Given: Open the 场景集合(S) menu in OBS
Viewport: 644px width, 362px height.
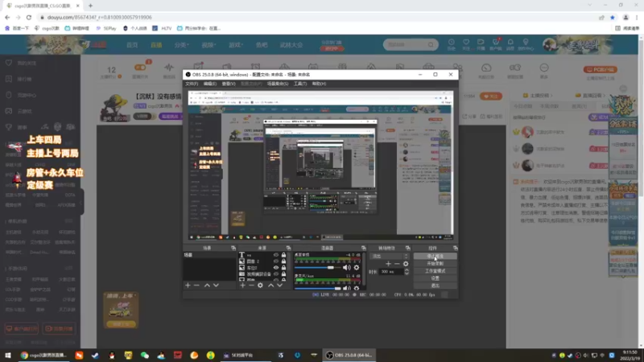Looking at the screenshot, I should pos(278,84).
